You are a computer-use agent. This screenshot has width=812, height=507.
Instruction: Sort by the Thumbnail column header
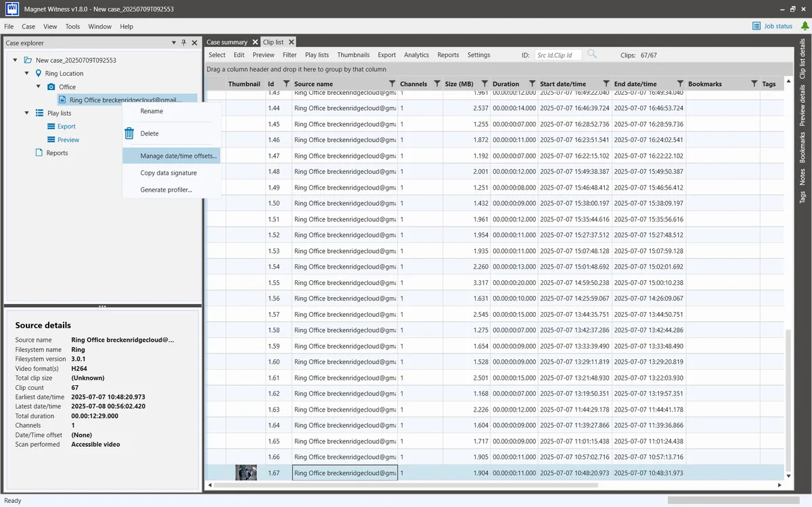(244, 84)
